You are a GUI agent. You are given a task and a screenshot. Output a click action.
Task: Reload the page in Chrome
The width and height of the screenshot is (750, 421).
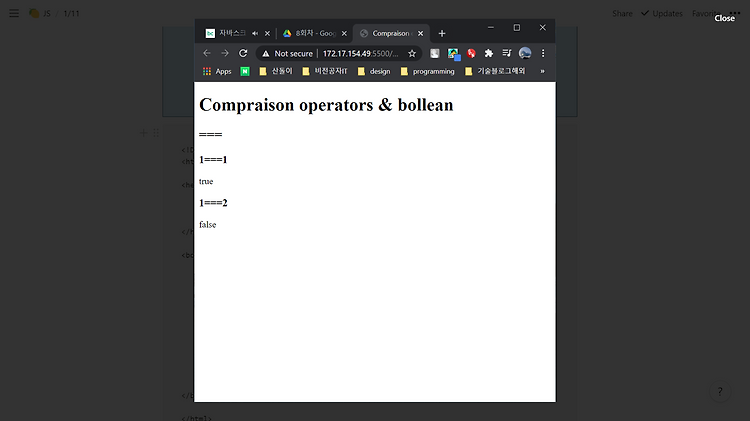tap(243, 53)
